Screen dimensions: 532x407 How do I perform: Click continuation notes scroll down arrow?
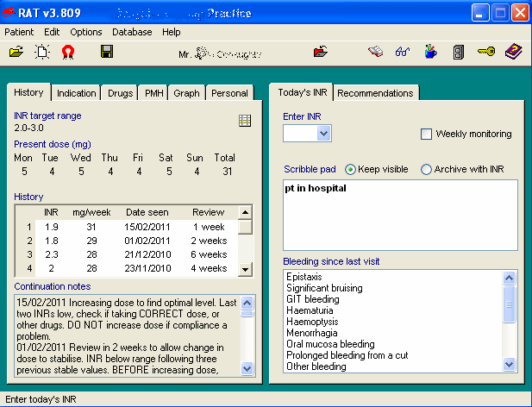247,368
